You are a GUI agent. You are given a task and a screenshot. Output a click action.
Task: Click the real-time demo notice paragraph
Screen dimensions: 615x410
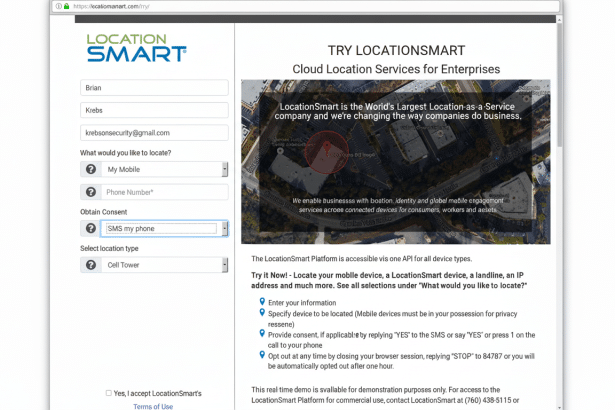385,395
